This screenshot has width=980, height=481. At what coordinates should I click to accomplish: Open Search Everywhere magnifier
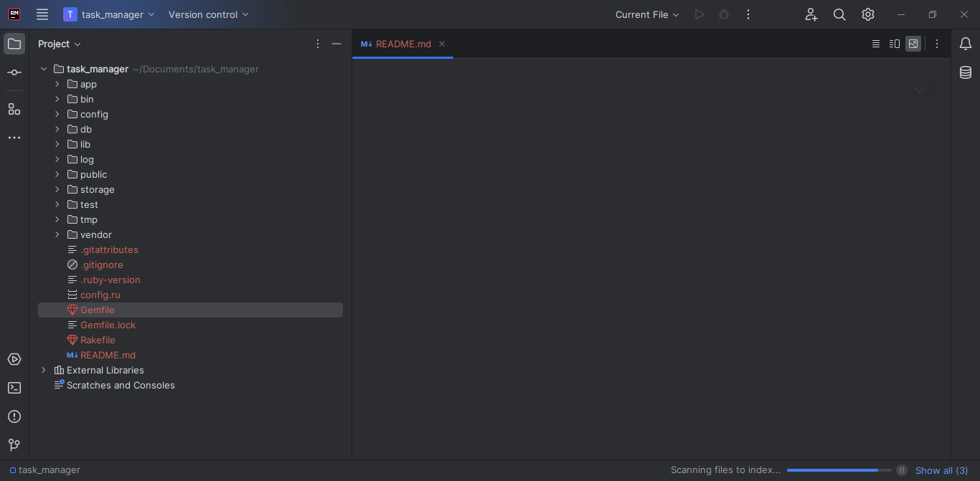(x=839, y=14)
